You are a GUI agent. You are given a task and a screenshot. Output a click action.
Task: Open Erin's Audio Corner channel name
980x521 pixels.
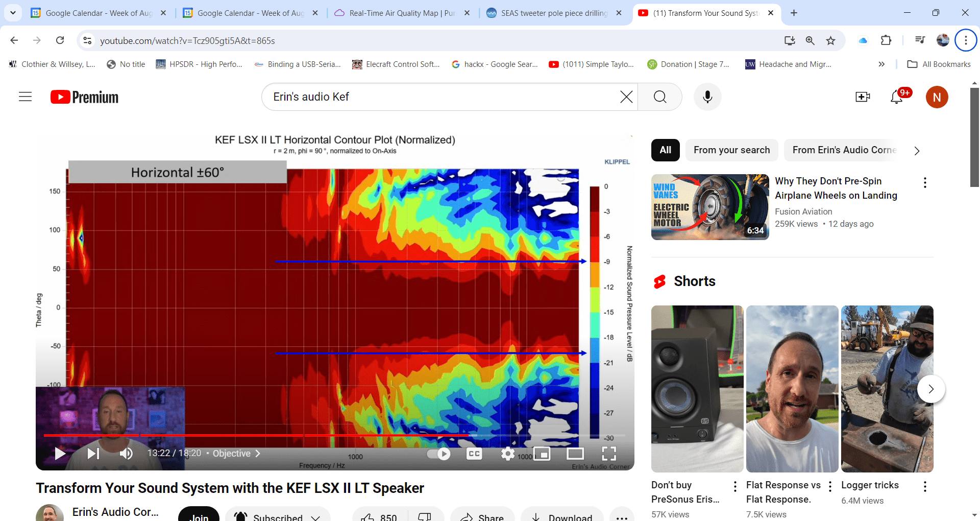[115, 511]
